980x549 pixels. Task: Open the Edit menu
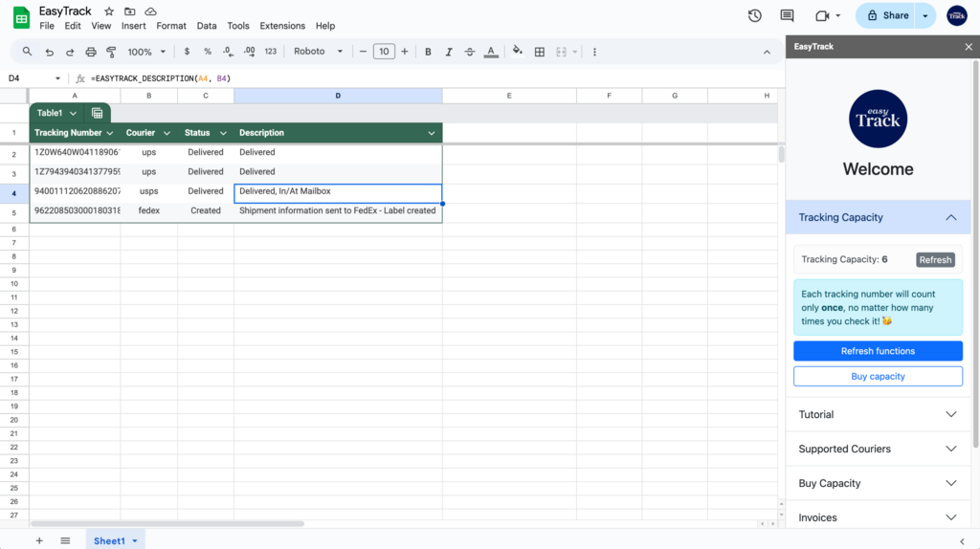73,26
